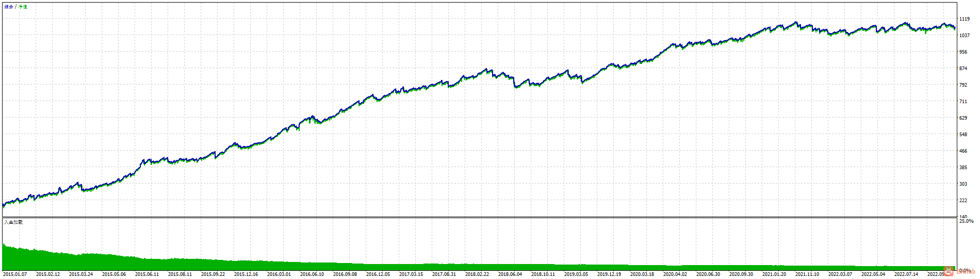Click the 2020.04.02 date label
Viewport: 980px width, 279px height.
click(x=675, y=274)
